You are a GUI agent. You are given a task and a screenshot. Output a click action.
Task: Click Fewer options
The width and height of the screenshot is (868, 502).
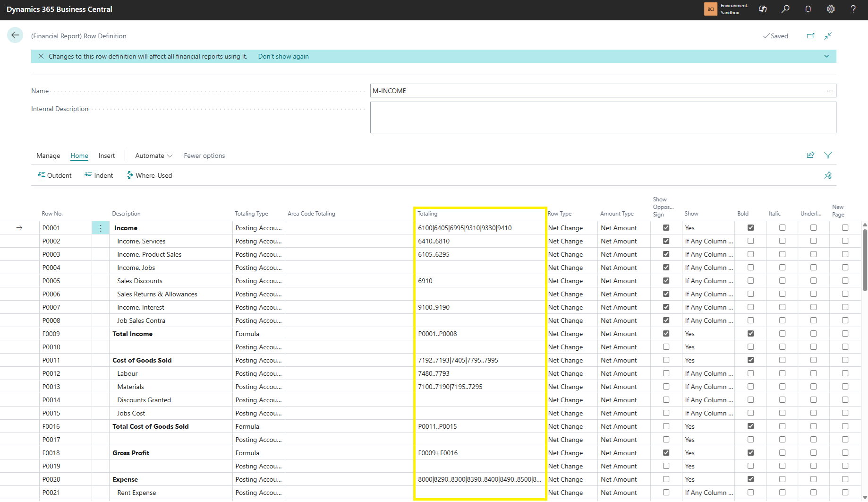coord(204,156)
